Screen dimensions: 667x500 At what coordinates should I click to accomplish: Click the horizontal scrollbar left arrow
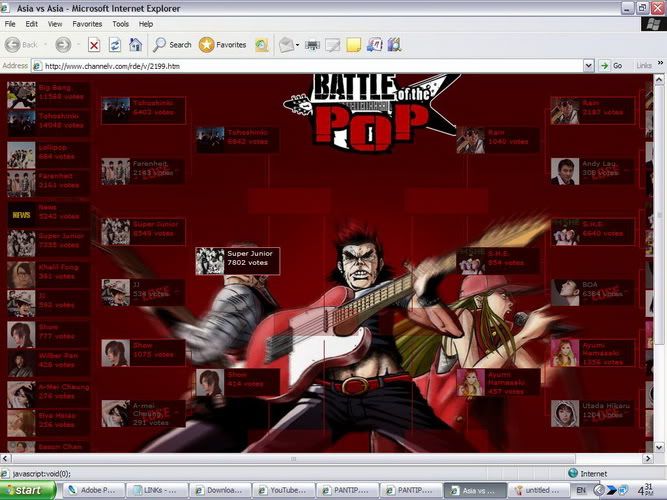coord(6,458)
